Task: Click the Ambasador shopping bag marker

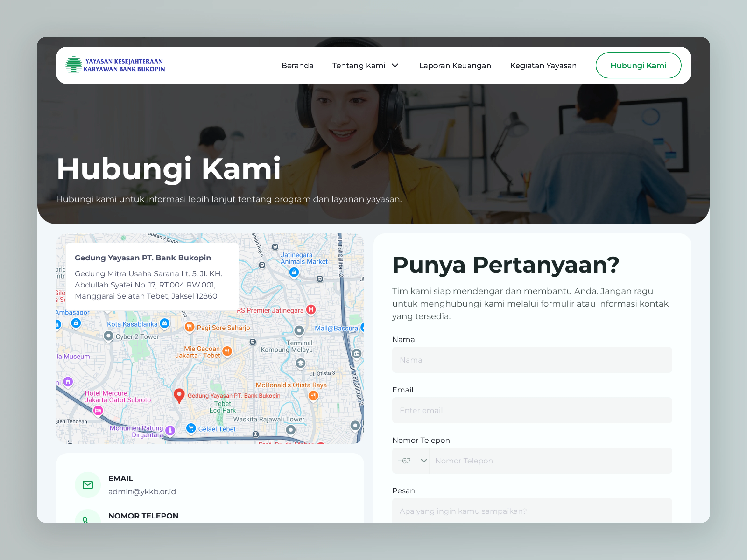Action: pos(76,323)
